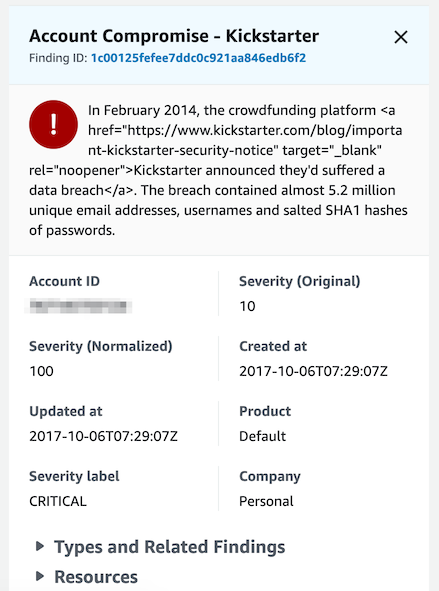439x591 pixels.
Task: Select the Updated at timestamp value
Action: (x=103, y=436)
